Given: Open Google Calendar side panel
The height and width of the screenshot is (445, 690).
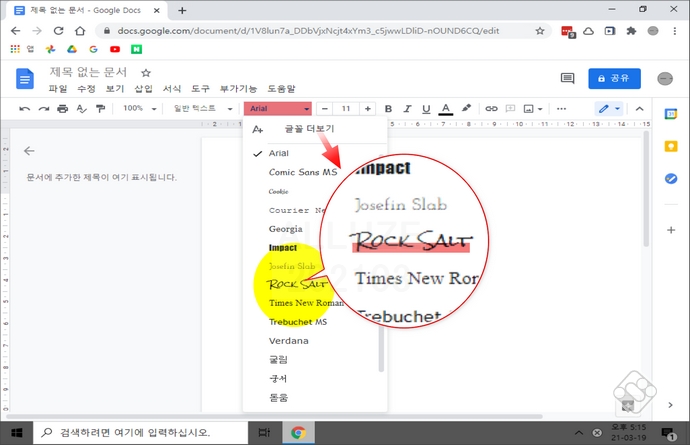Looking at the screenshot, I should 671,114.
